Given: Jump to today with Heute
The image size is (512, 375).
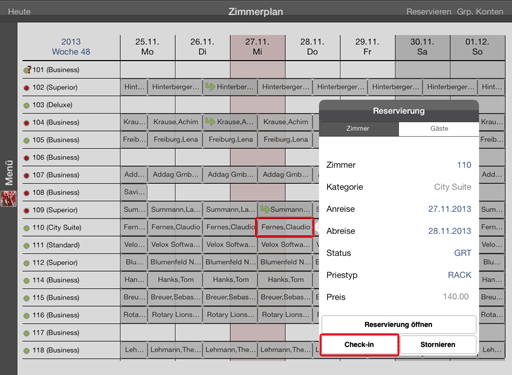Looking at the screenshot, I should click(x=19, y=12).
